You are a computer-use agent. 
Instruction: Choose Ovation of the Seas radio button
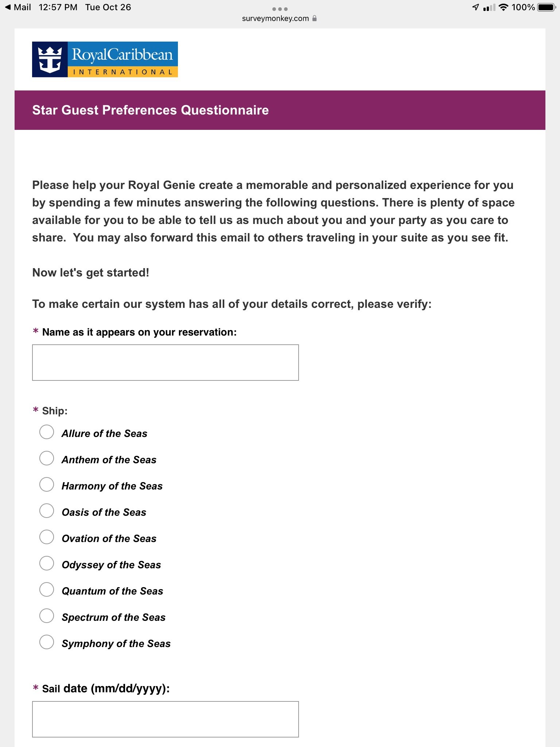click(x=47, y=537)
